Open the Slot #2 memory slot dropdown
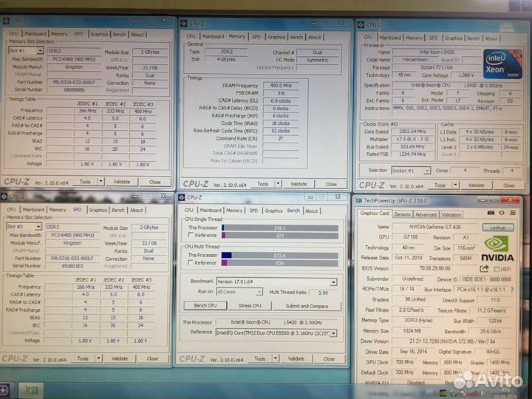 [x=38, y=226]
